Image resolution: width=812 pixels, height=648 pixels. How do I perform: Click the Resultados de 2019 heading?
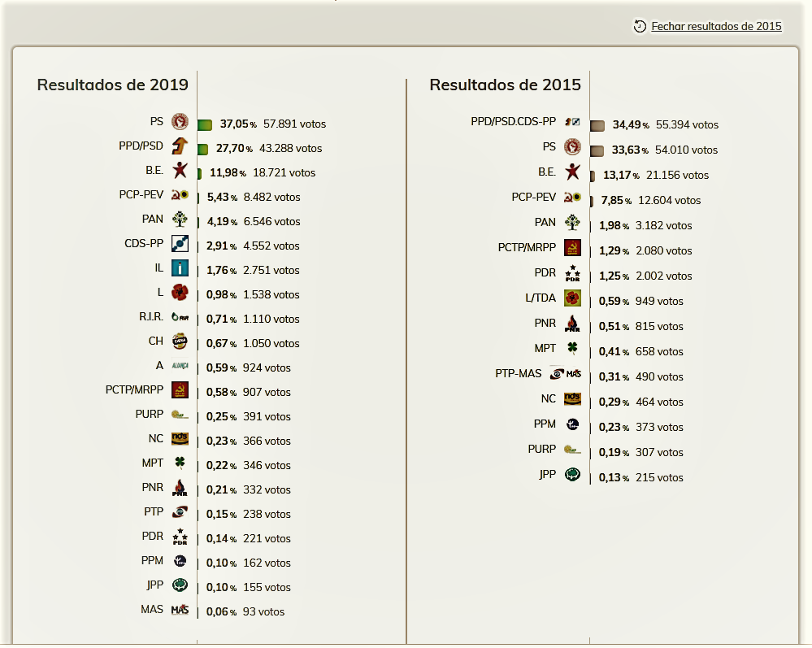(x=113, y=85)
